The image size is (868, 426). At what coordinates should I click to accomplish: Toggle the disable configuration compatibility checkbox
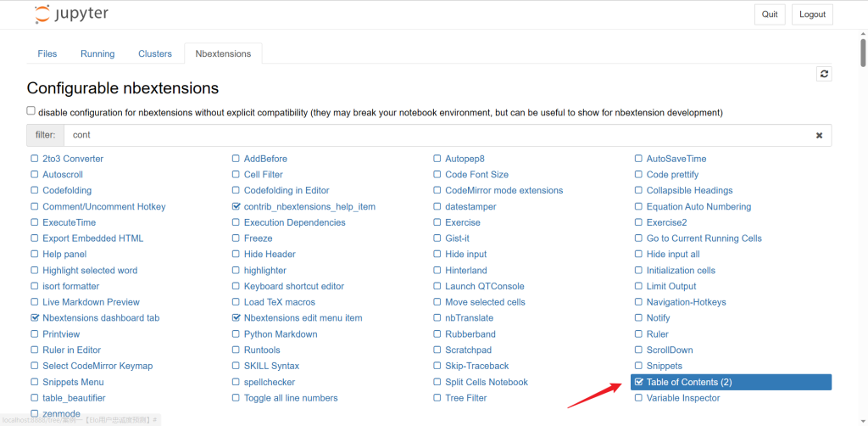pyautogui.click(x=31, y=111)
